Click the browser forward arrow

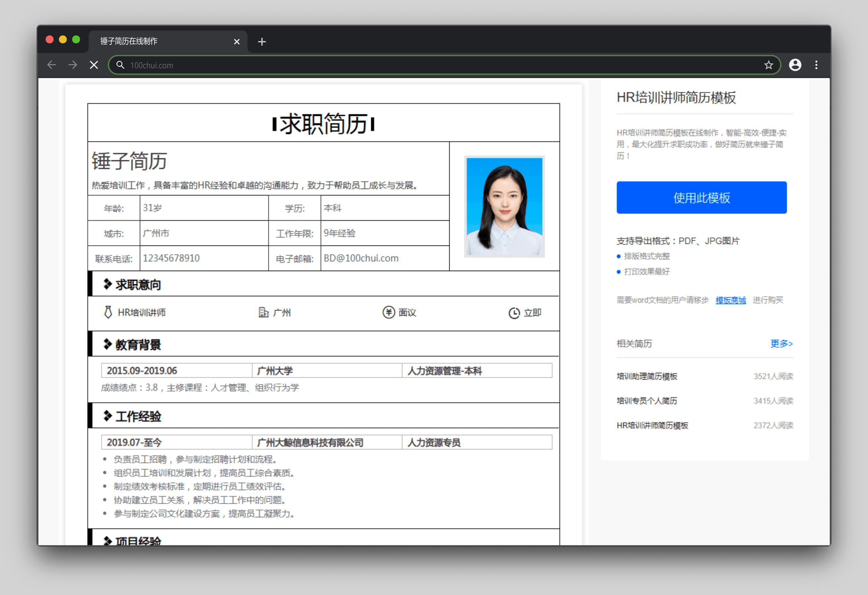[73, 65]
